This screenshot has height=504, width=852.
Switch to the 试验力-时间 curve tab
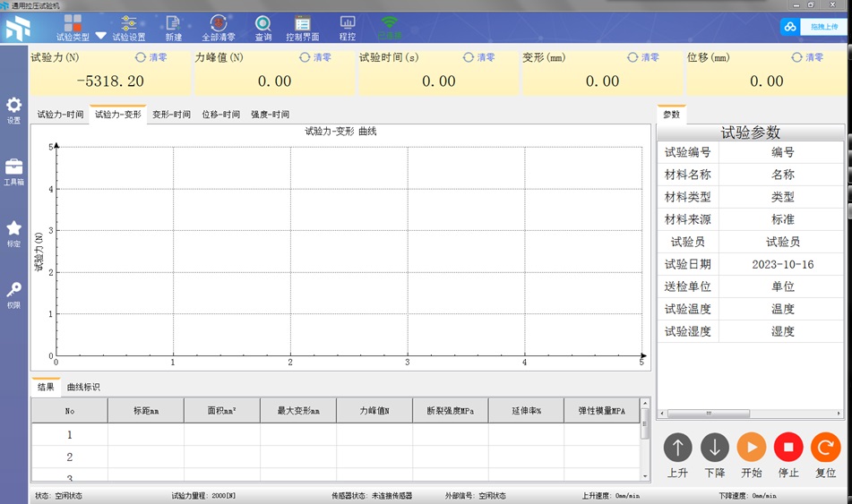tap(60, 115)
